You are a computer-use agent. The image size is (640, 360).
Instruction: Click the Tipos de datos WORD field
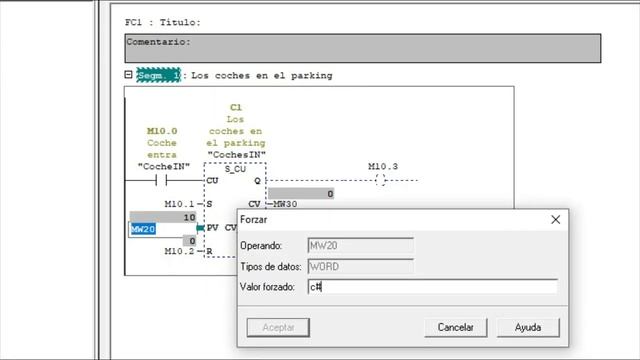coord(360,267)
